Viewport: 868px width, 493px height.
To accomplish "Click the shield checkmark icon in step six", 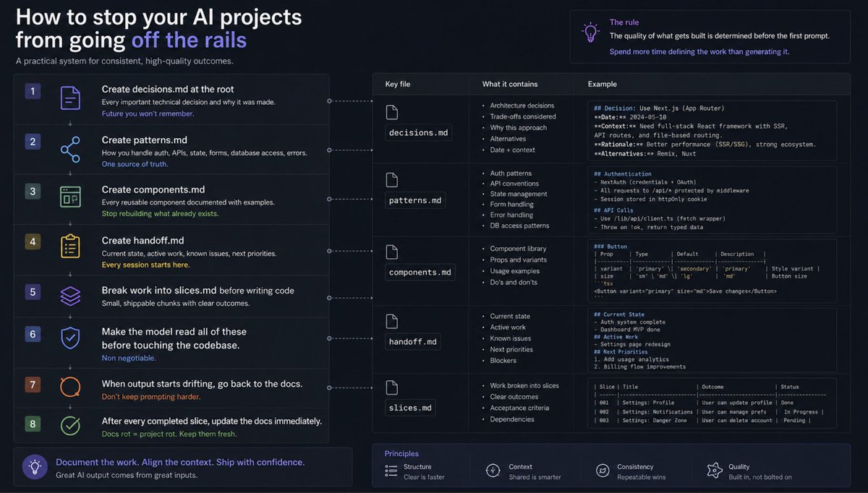I will coord(70,338).
